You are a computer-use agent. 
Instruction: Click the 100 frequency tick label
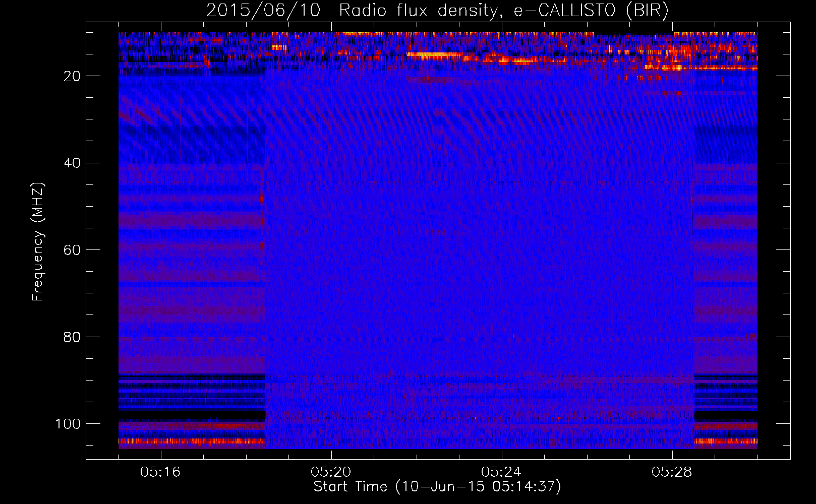68,424
